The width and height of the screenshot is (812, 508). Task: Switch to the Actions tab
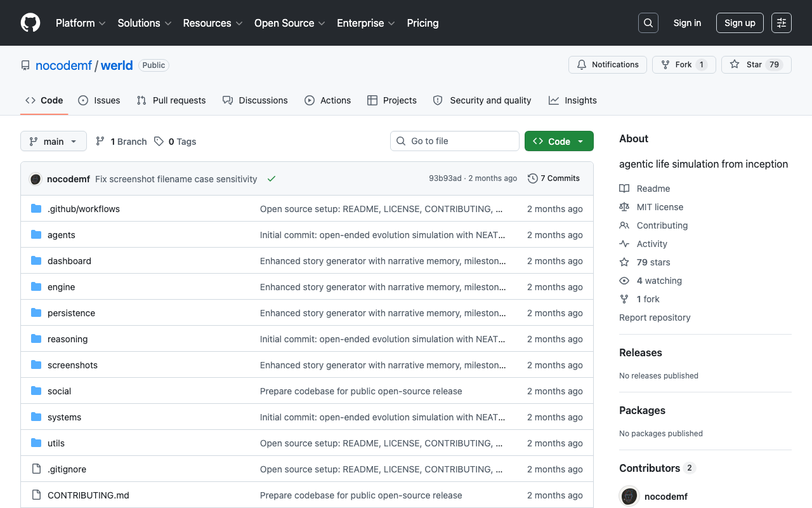click(327, 100)
